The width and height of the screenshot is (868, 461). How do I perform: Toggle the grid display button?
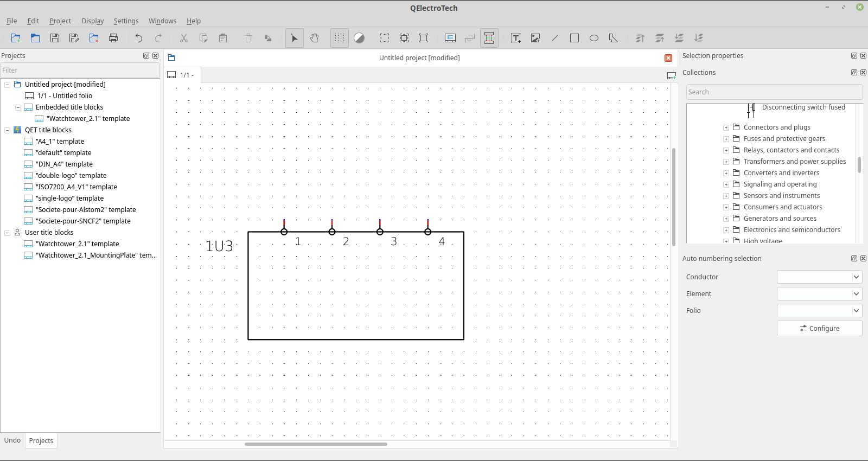340,38
